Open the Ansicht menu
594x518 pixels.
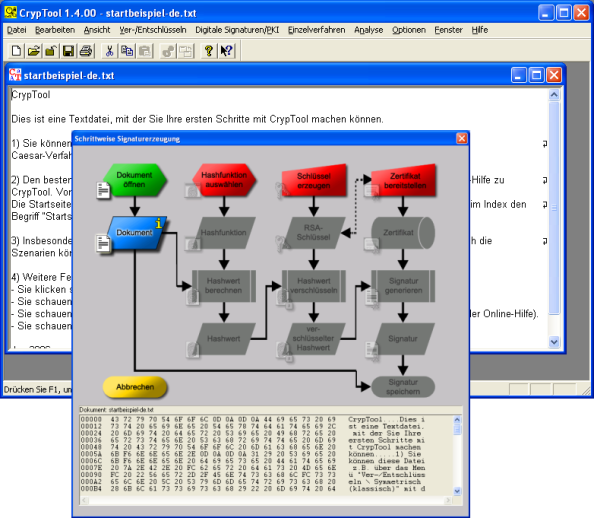tap(97, 30)
